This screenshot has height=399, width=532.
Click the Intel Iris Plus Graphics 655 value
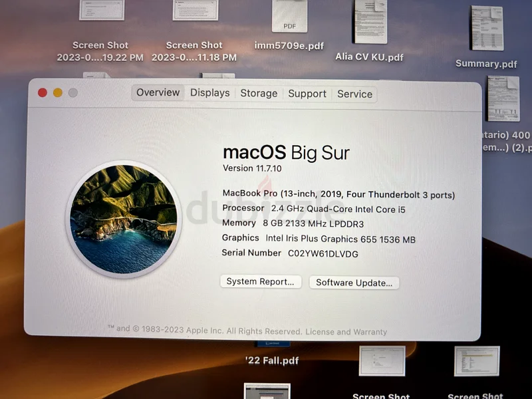pyautogui.click(x=340, y=239)
